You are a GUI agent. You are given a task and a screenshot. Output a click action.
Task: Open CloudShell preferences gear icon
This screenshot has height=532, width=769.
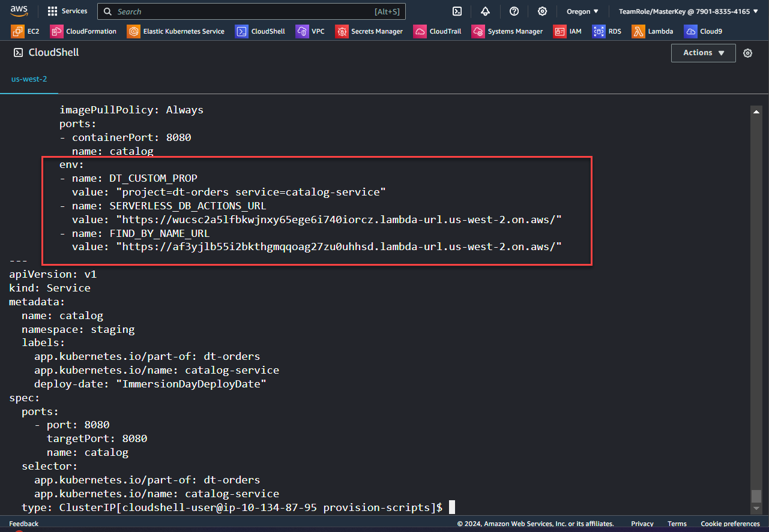pos(747,53)
